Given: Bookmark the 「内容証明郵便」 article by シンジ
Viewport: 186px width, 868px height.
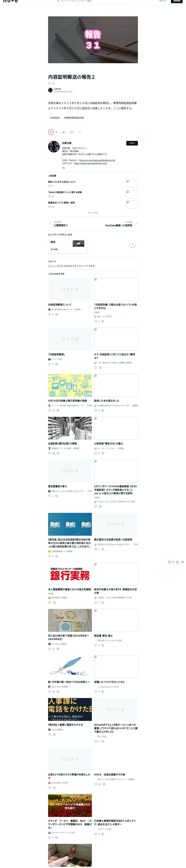Looking at the screenshot, I should tap(57, 364).
